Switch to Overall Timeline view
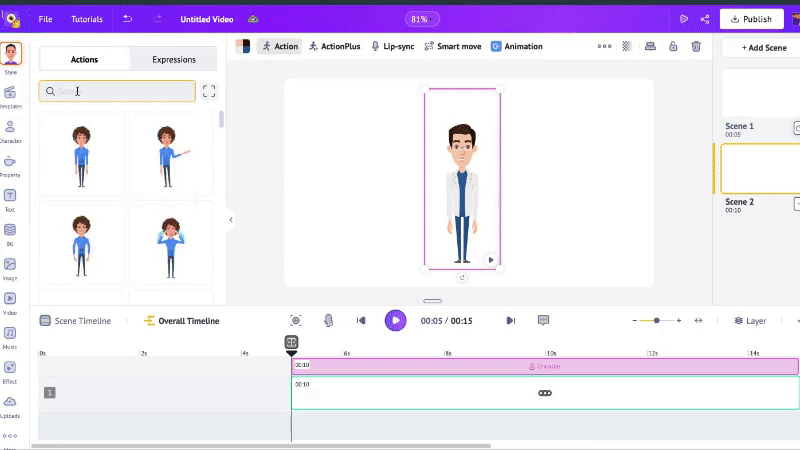The width and height of the screenshot is (800, 450). click(181, 321)
